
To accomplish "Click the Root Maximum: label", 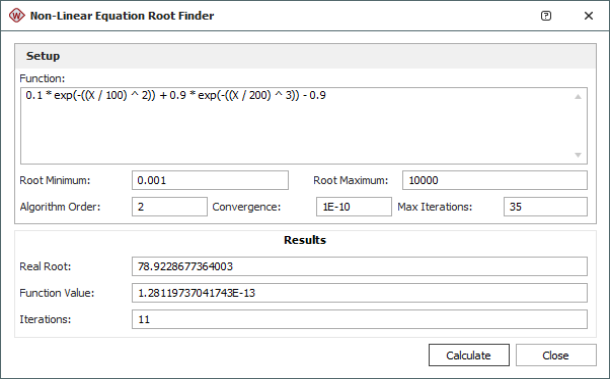I will [x=351, y=181].
